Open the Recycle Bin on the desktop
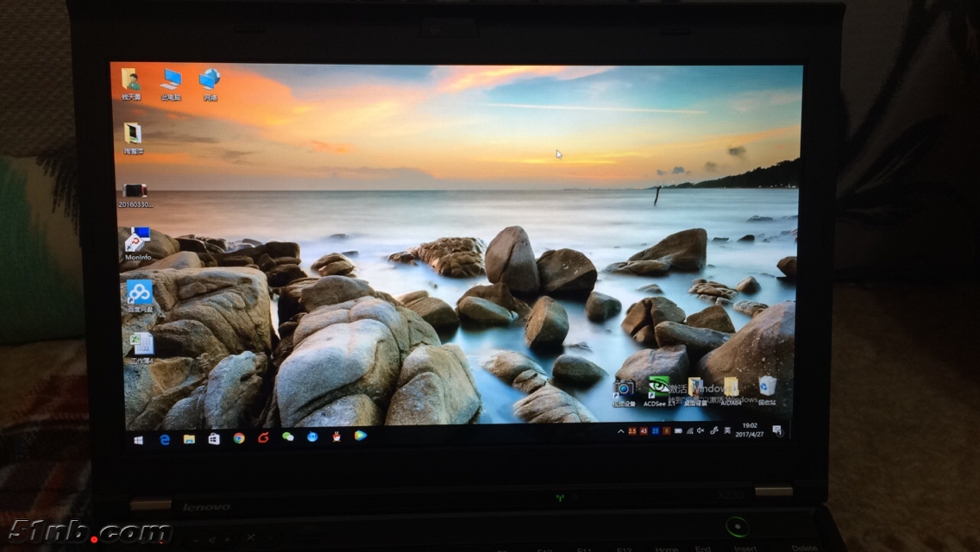The width and height of the screenshot is (980, 552). pos(767,391)
